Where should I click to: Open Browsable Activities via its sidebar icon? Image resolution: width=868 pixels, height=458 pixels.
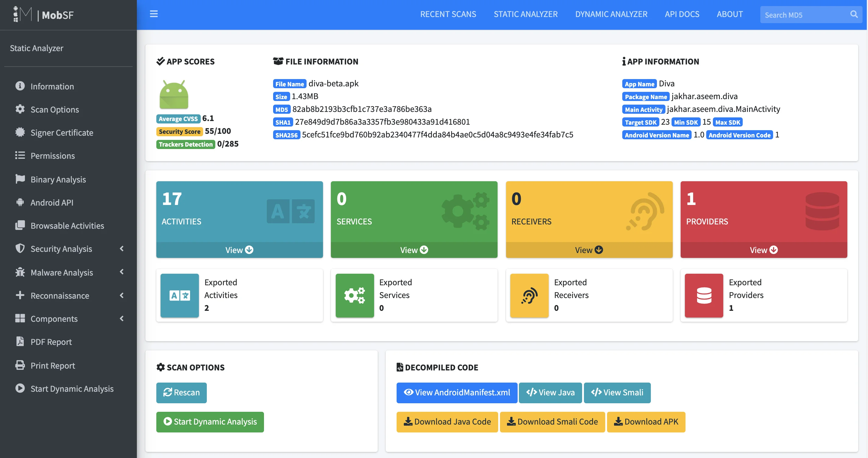pos(20,225)
